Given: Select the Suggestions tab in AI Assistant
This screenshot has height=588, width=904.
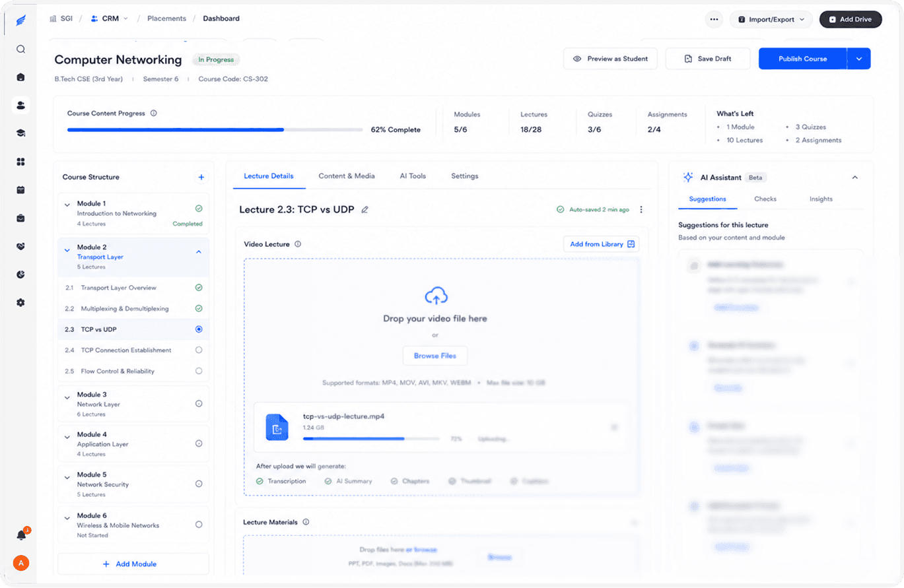Looking at the screenshot, I should [707, 199].
